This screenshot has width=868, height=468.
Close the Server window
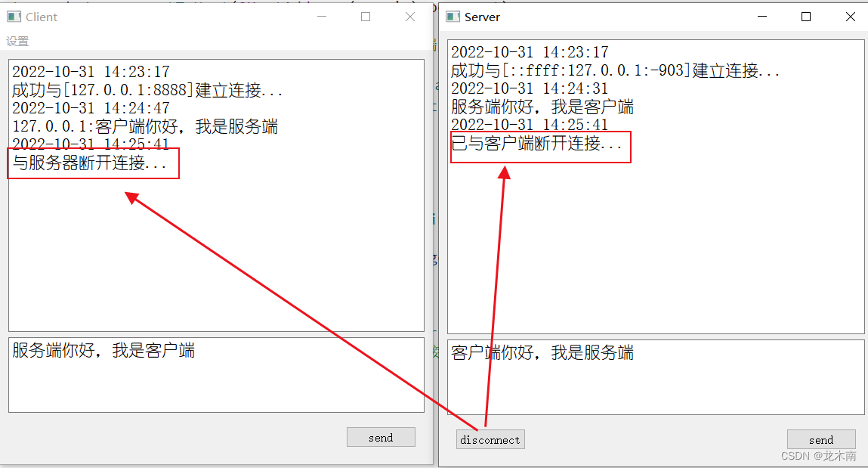pyautogui.click(x=851, y=17)
